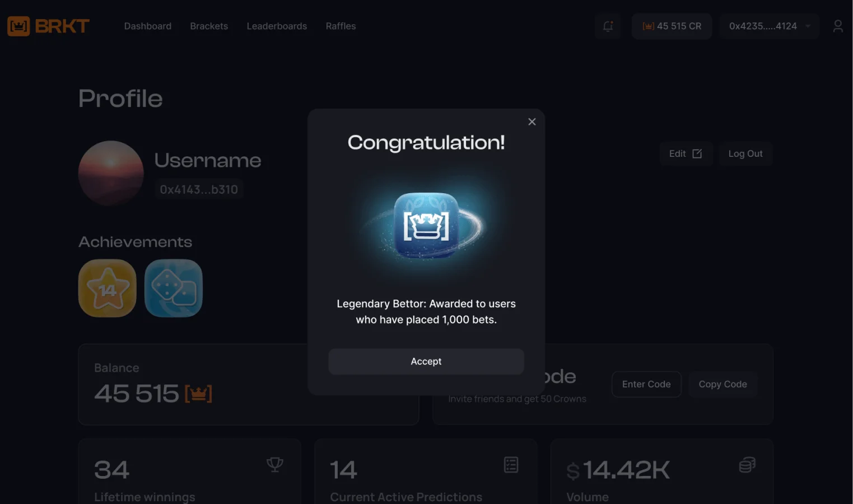The image size is (853, 504).
Task: Click the trophy icon on Lifetime winnings
Action: 275,464
